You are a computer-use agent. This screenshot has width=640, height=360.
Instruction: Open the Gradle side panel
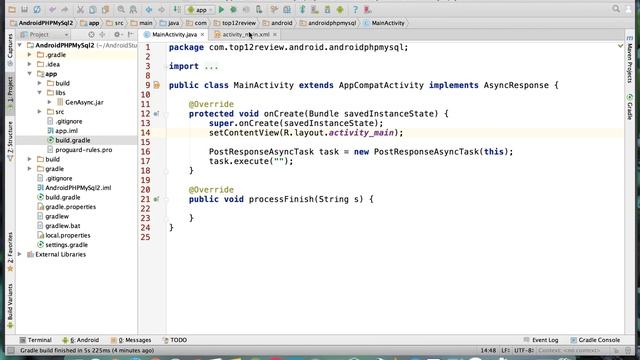coord(629,107)
